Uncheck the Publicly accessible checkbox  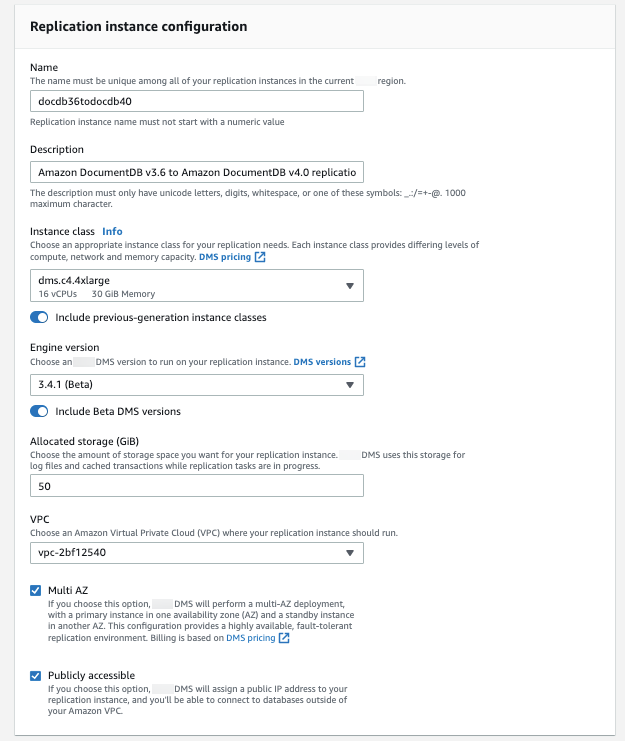coord(36,675)
